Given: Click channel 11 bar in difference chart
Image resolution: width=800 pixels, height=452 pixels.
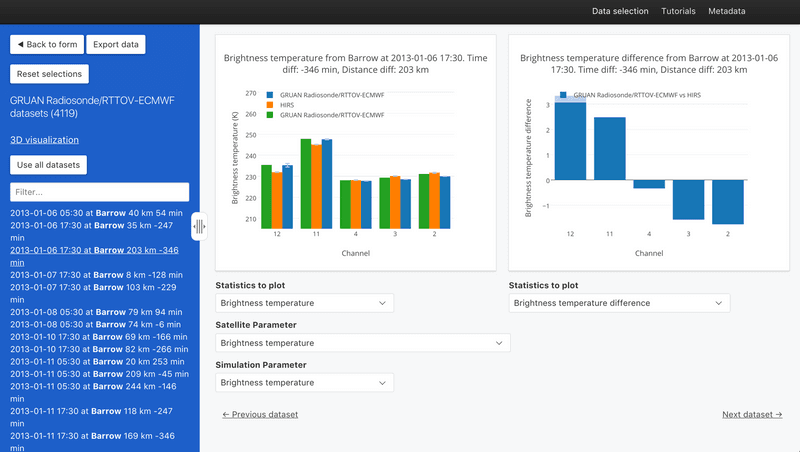Looking at the screenshot, I should 610,148.
